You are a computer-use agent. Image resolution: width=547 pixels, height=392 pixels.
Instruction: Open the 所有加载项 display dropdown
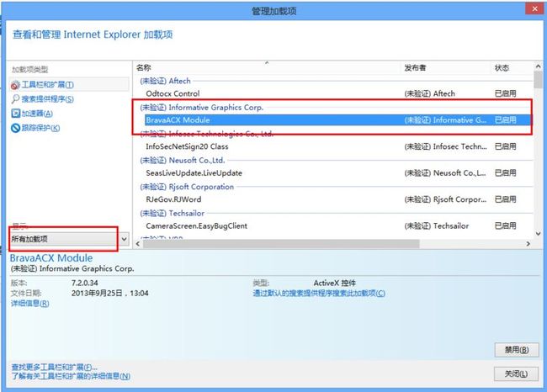(69, 239)
